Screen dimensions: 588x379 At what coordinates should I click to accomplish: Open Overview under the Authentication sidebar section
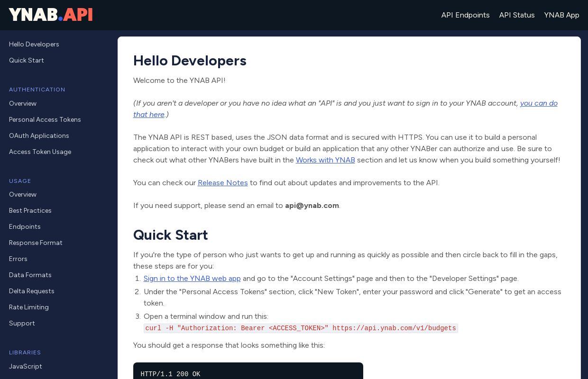click(23, 104)
